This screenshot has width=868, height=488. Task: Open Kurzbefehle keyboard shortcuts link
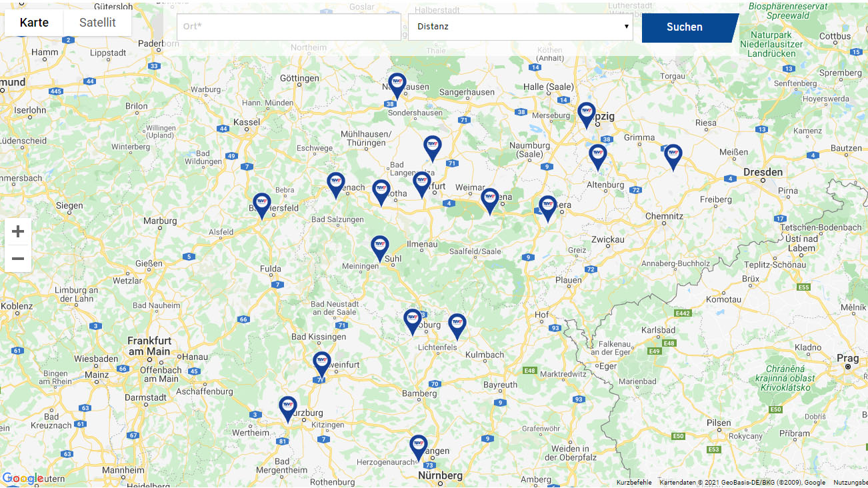[634, 483]
